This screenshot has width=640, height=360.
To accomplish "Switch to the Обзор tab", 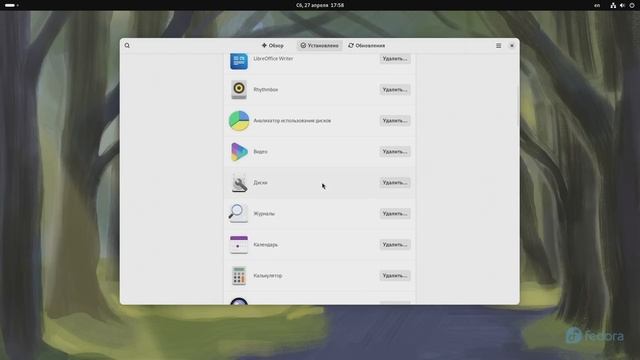I will click(x=273, y=46).
